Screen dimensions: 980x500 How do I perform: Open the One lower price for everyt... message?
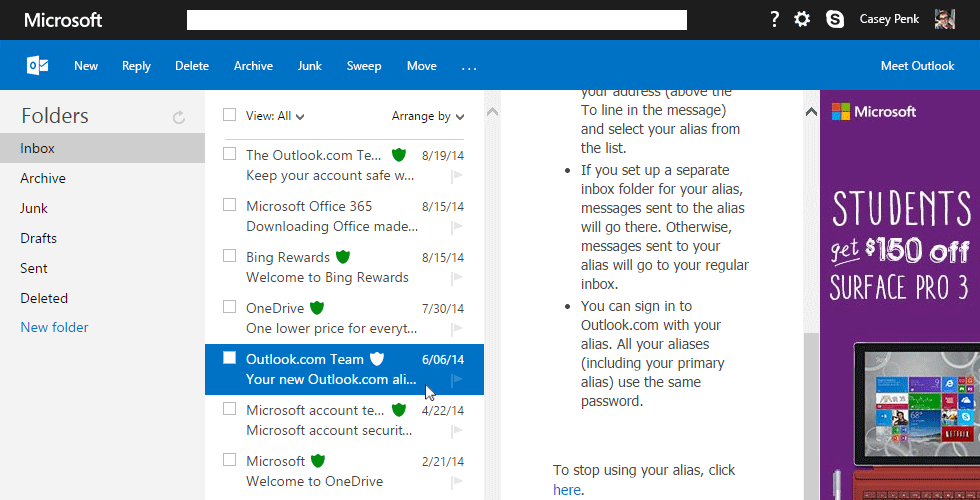331,329
